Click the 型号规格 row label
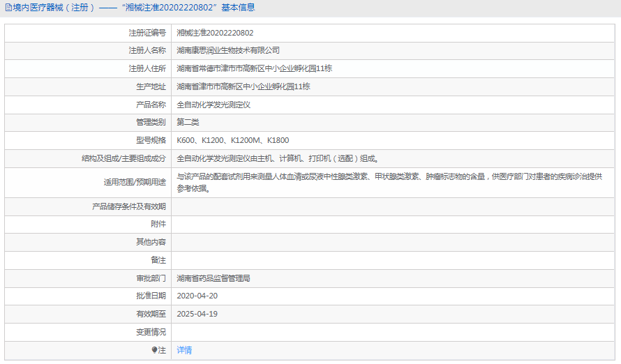The width and height of the screenshot is (621, 364). click(151, 140)
